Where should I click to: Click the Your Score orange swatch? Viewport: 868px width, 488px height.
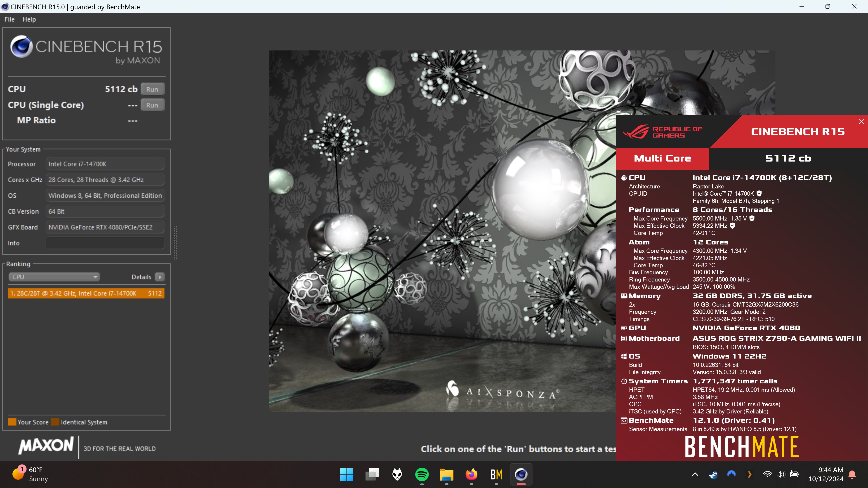12,422
